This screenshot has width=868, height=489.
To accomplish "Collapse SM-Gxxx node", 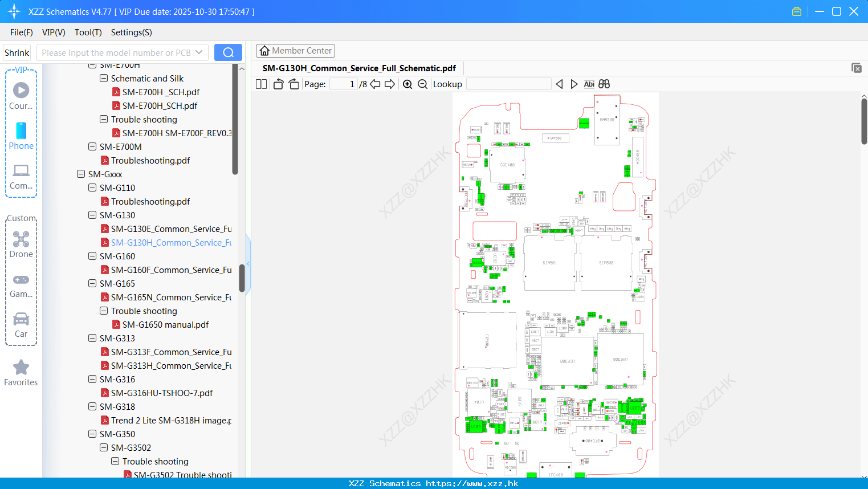I will pyautogui.click(x=81, y=174).
